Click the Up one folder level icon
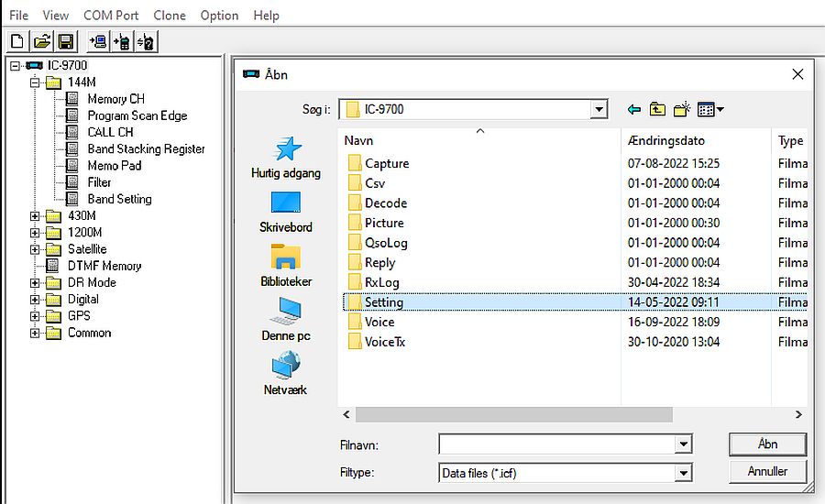This screenshot has height=504, width=825. 657,109
